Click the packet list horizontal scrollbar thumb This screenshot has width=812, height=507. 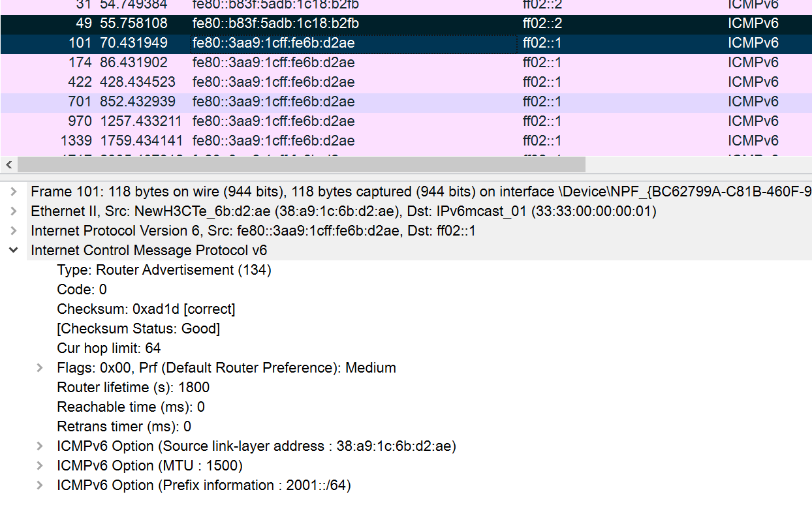point(300,164)
